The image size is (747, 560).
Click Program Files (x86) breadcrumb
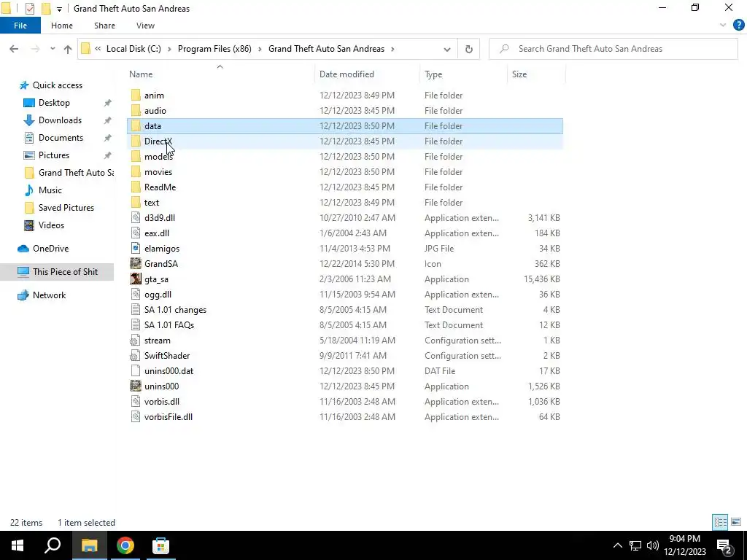(x=214, y=49)
